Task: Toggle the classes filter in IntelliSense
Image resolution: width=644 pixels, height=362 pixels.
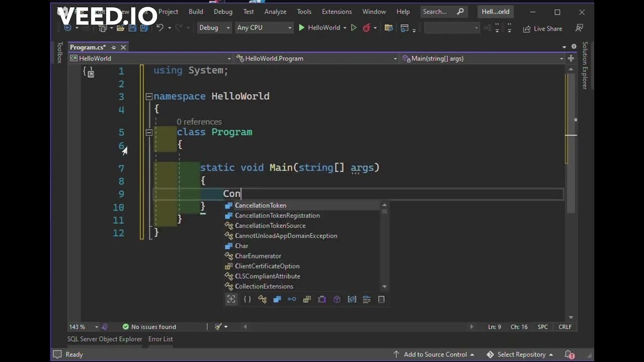Action: [262, 299]
